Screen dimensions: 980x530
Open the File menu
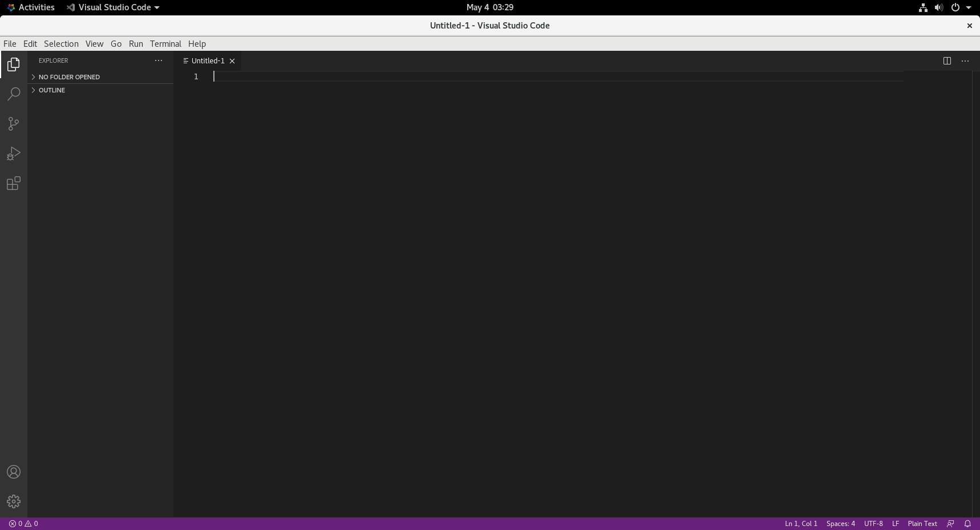[x=10, y=44]
